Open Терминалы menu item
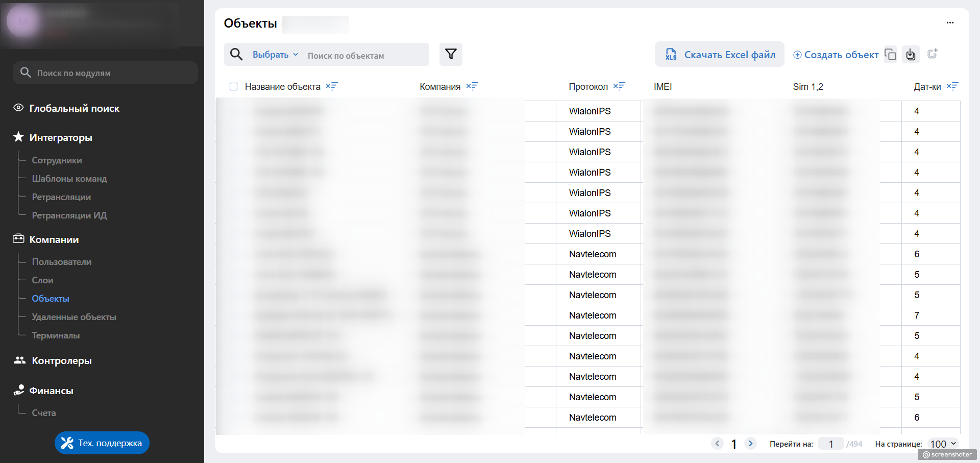980x463 pixels. (56, 335)
